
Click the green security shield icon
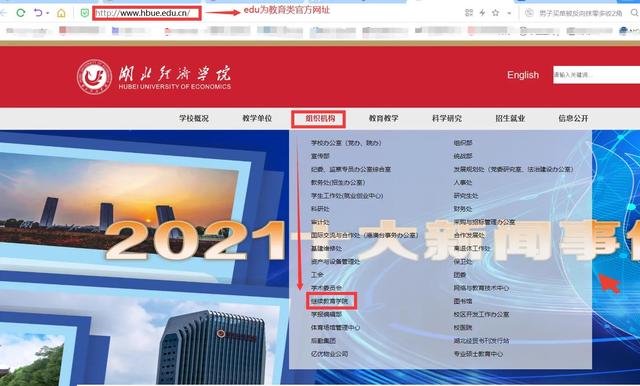(x=84, y=13)
